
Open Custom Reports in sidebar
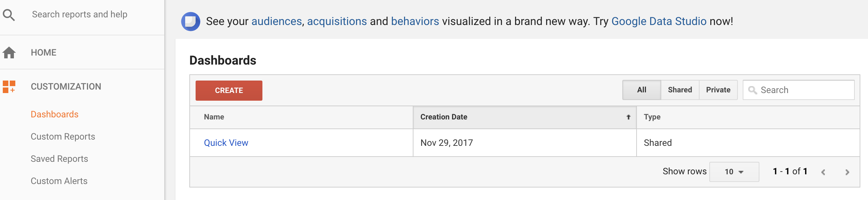tap(63, 136)
